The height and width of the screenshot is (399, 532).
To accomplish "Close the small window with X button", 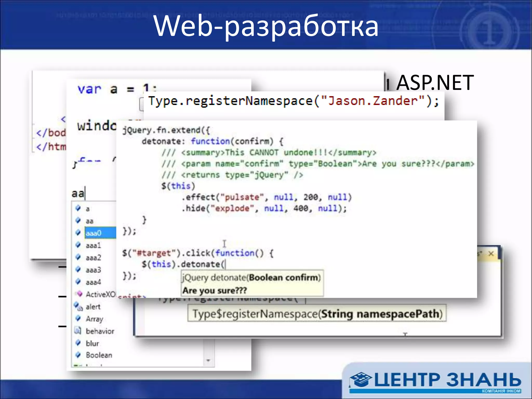I will [x=491, y=254].
